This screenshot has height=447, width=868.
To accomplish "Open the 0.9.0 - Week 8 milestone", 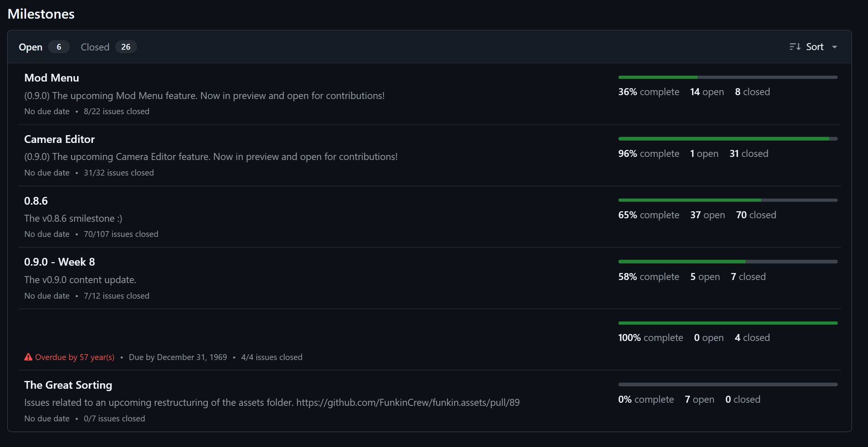I will tap(59, 262).
